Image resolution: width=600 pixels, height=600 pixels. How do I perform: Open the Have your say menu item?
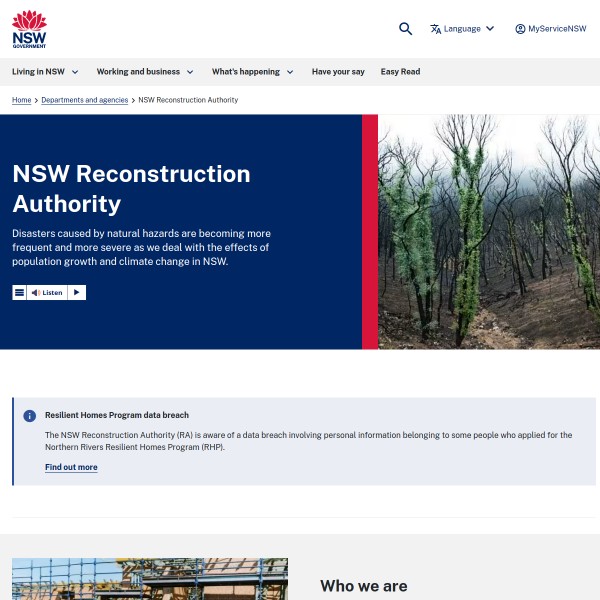[x=338, y=72]
